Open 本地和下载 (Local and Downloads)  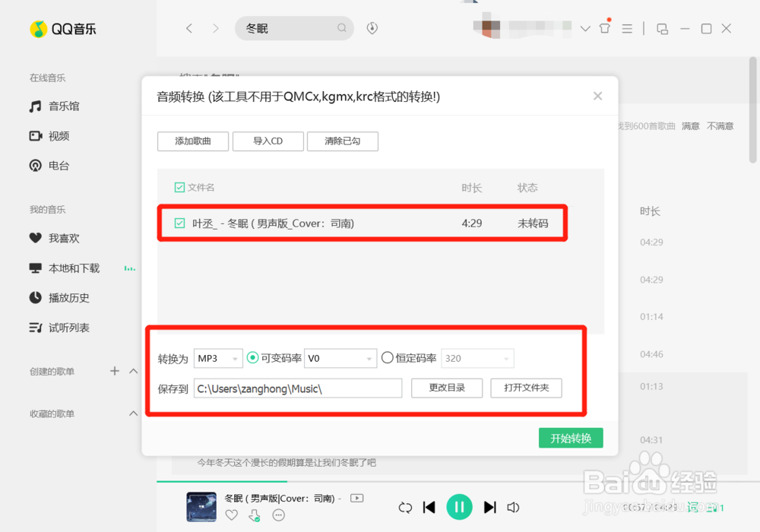point(73,268)
